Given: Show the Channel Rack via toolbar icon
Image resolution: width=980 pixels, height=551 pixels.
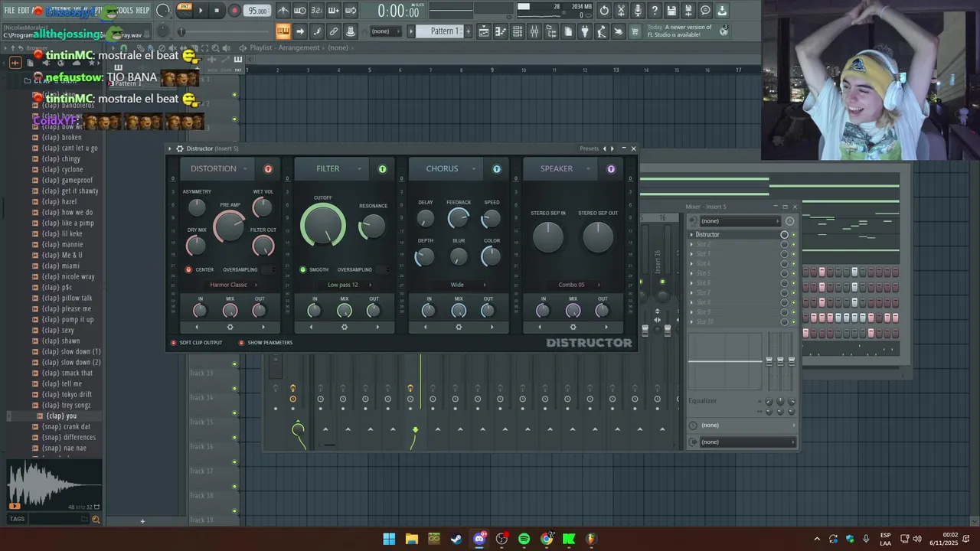Looking at the screenshot, I should tap(517, 31).
